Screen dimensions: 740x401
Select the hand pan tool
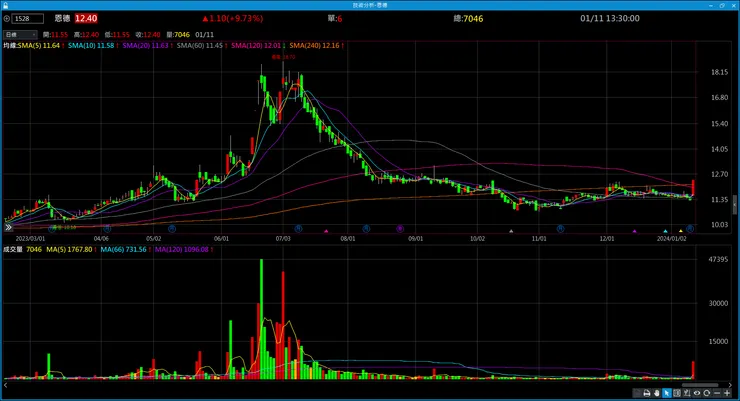(656, 393)
